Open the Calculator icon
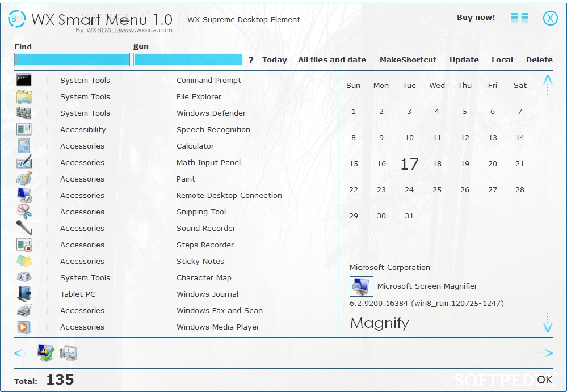Viewport: 567px width, 392px height. (x=24, y=146)
